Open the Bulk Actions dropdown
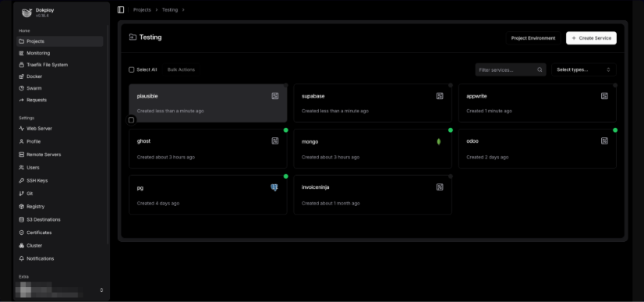This screenshot has height=302, width=644. (x=181, y=70)
